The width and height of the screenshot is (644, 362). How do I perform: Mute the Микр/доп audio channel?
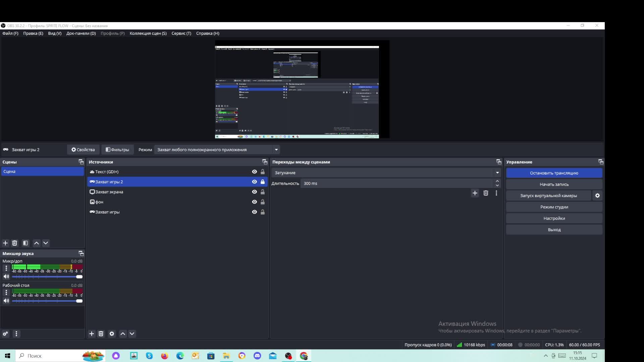6,277
